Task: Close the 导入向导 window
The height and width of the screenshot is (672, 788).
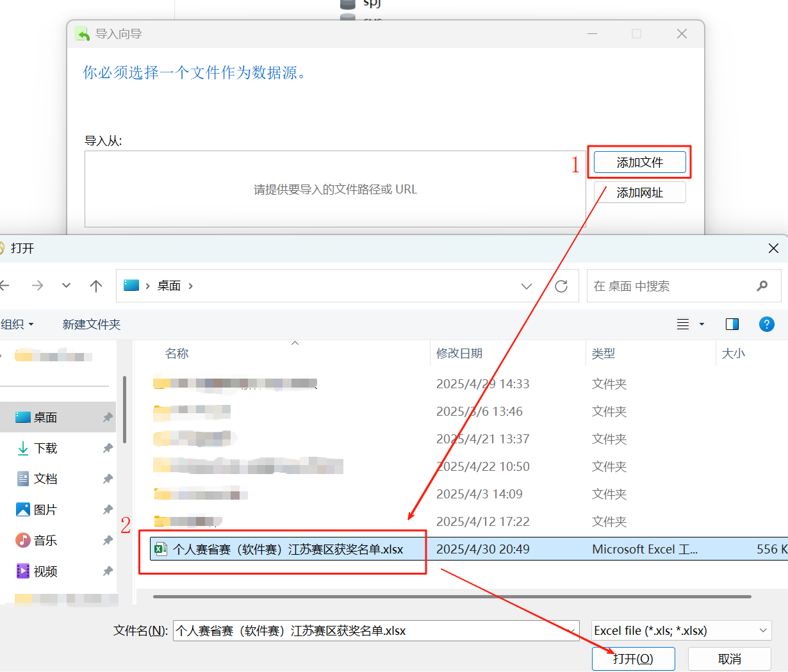Action: point(682,34)
